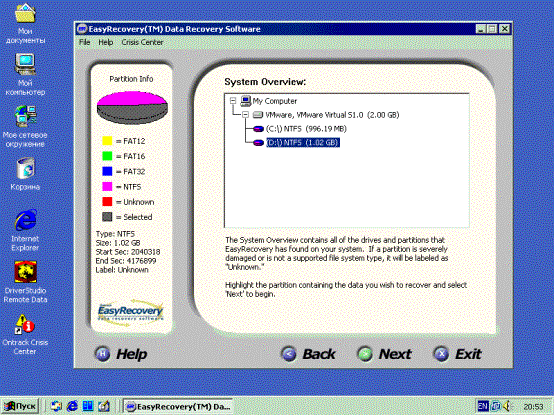Open the File menu
Viewport: 554px width, 415px height.
pyautogui.click(x=84, y=42)
